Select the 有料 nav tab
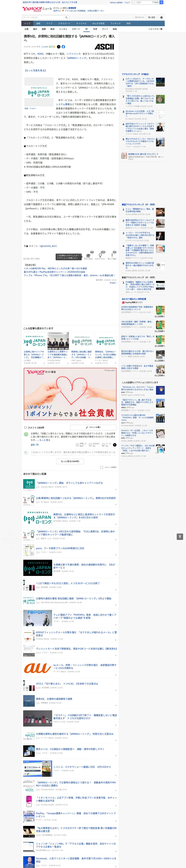186x868 pixels. tap(128, 24)
